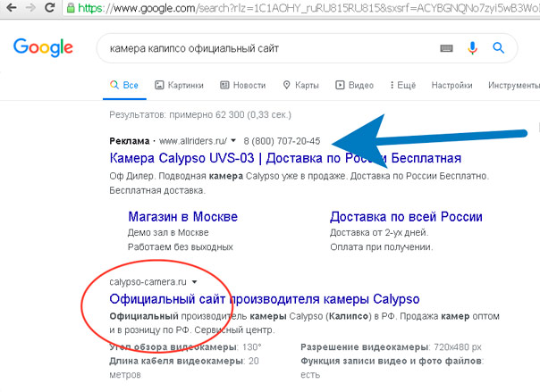
Task: Click the green padlock security icon
Action: point(71,8)
